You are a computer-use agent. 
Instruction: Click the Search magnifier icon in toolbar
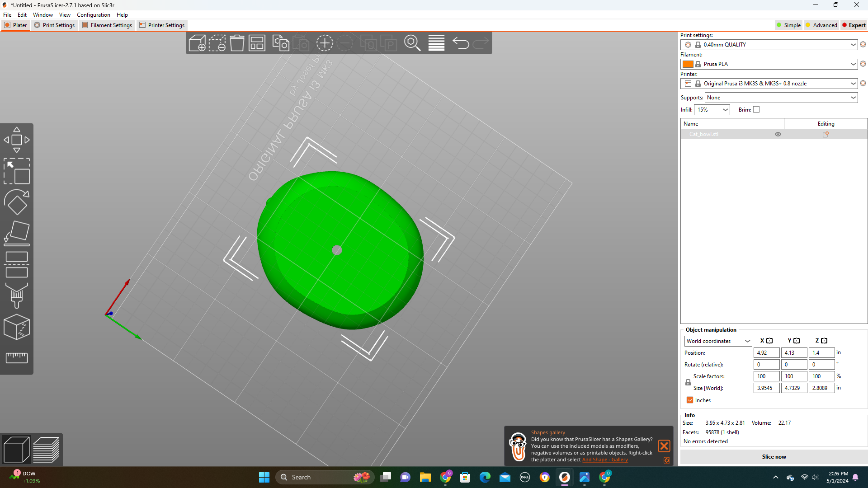pyautogui.click(x=412, y=43)
